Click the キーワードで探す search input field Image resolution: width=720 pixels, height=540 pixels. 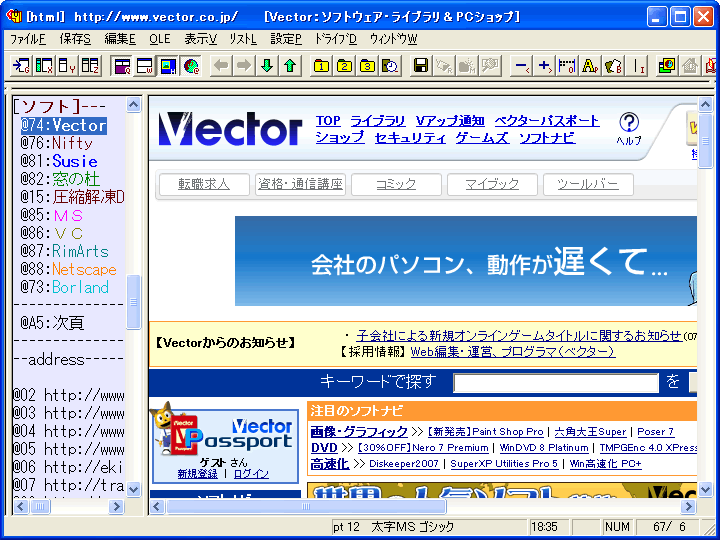click(556, 382)
